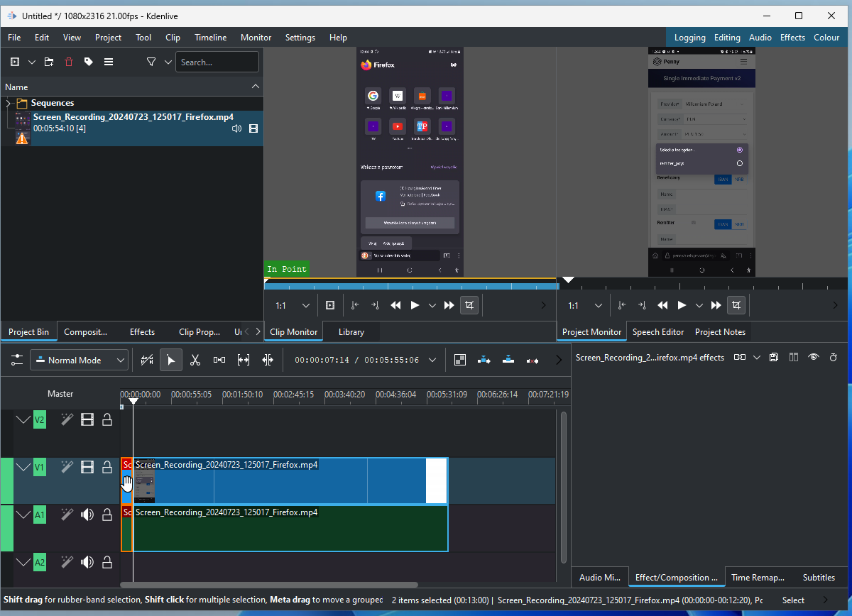Save the effect stack in effects panel
The width and height of the screenshot is (852, 616).
pos(774,357)
